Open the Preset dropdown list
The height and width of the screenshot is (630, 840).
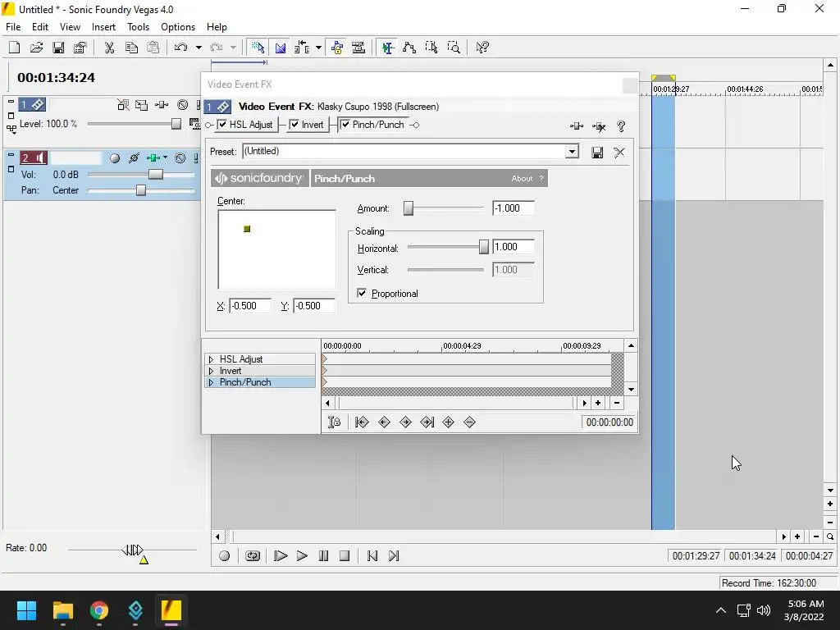[x=572, y=152]
